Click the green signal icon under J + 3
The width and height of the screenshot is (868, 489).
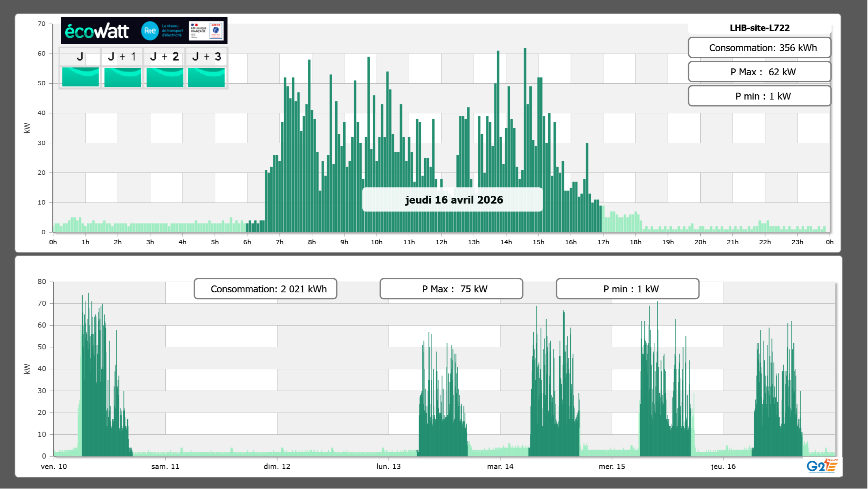(x=206, y=77)
